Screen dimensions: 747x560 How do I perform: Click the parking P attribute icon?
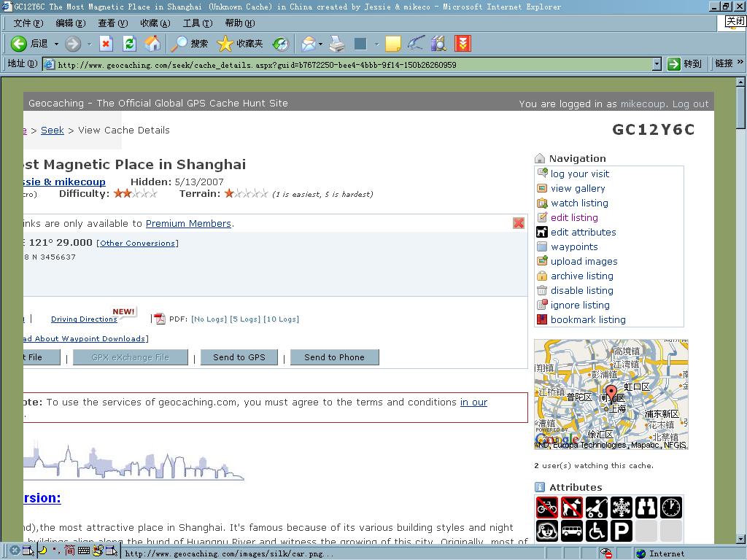point(622,531)
